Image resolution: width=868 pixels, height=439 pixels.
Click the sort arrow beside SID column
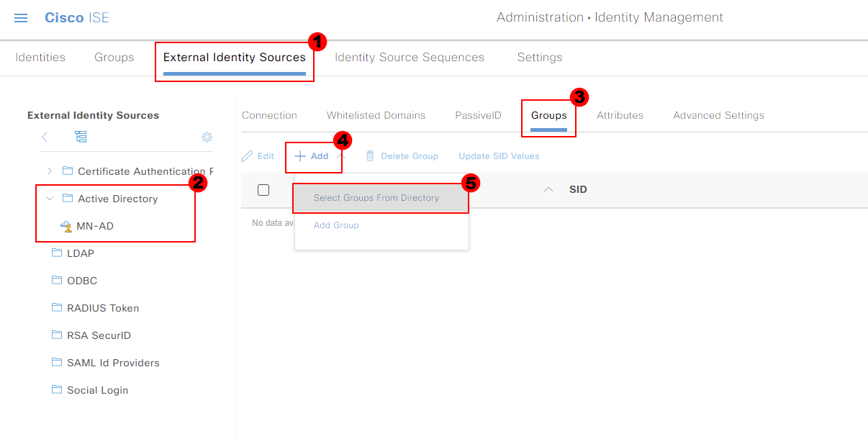(x=548, y=190)
